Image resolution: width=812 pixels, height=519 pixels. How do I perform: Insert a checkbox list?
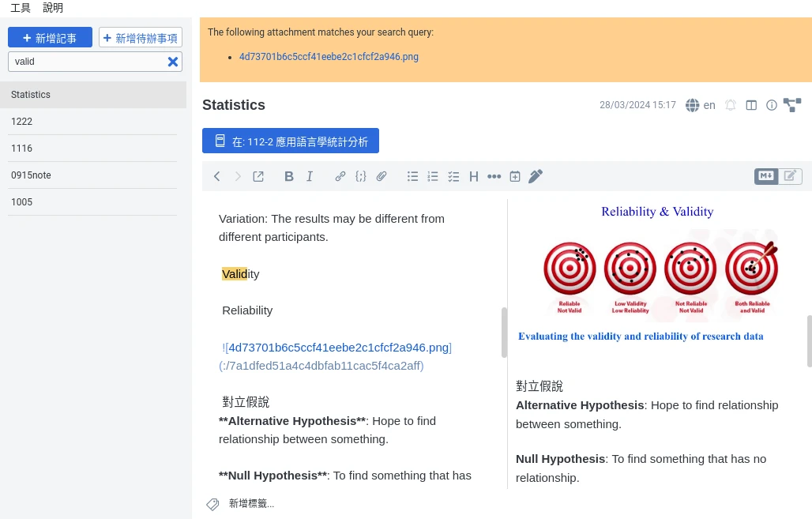tap(453, 176)
